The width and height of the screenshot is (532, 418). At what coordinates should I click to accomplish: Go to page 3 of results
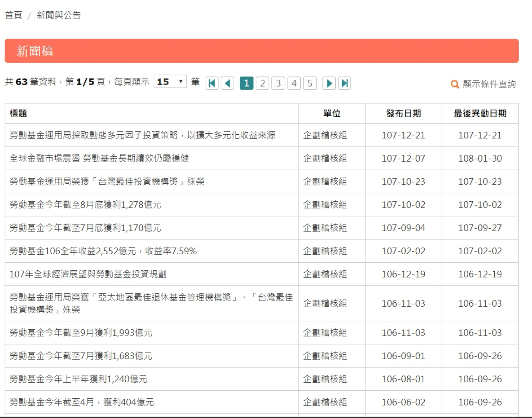pos(278,83)
